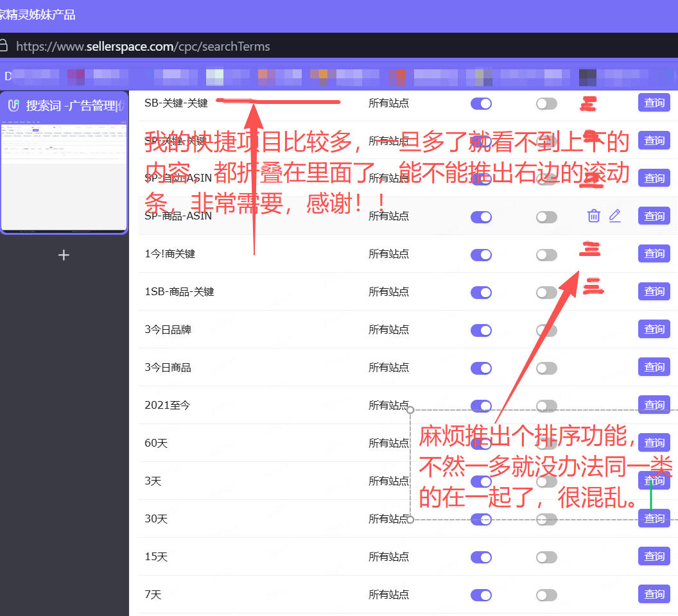Toggle the purple switch in the 2021至今 row
The height and width of the screenshot is (616, 678).
click(x=481, y=406)
